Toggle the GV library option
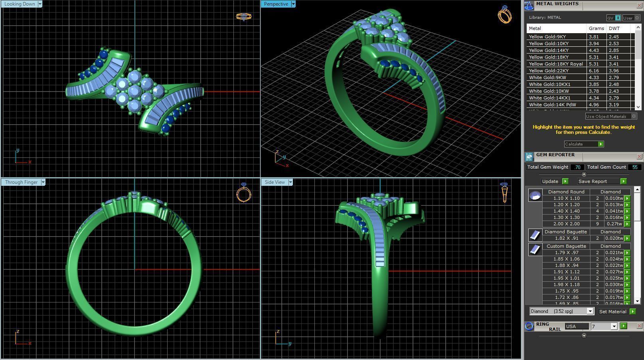Screen dimensions: 644x360 [x=614, y=18]
